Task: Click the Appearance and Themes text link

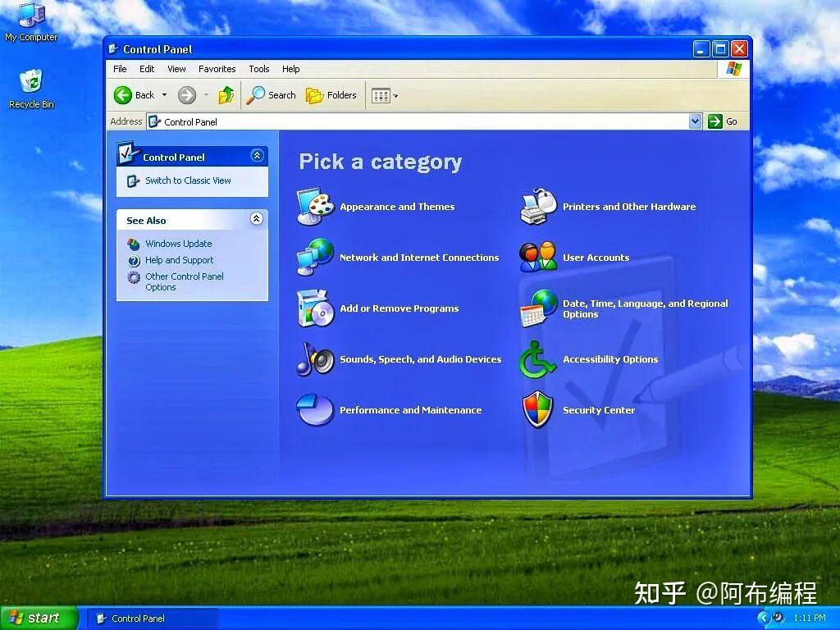Action: point(397,207)
